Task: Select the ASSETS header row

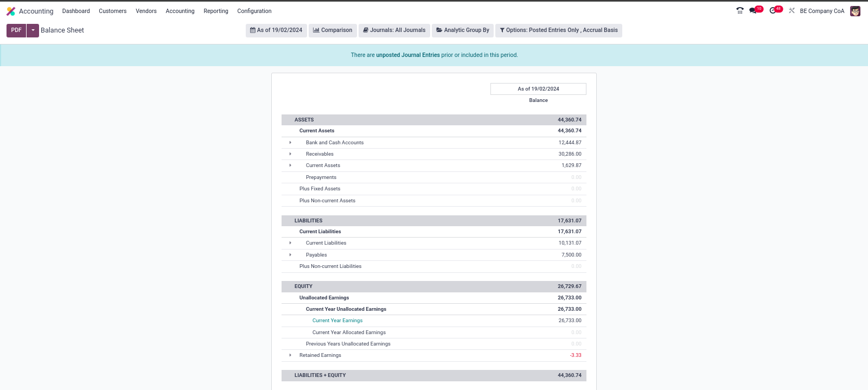Action: 434,120
